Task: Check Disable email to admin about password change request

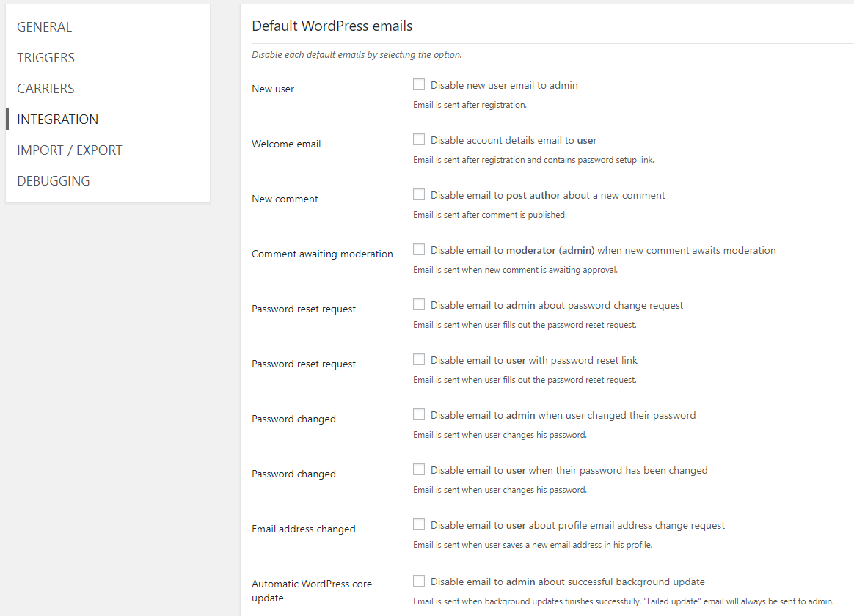Action: tap(419, 305)
